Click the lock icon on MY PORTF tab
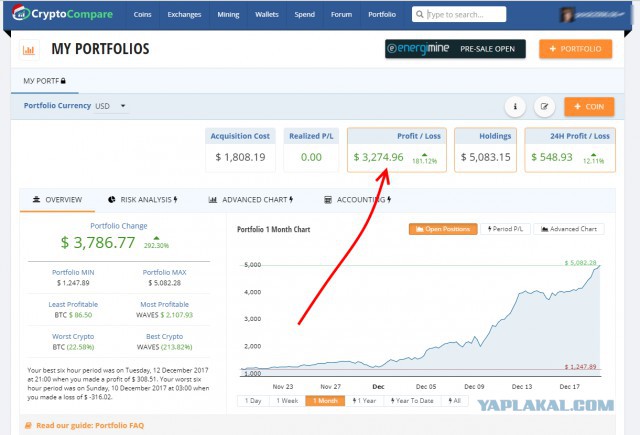Image resolution: width=640 pixels, height=435 pixels. pos(63,81)
